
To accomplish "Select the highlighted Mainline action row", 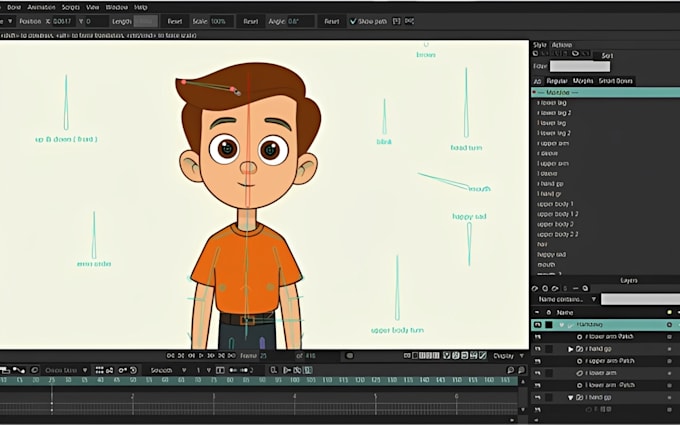I will (x=605, y=92).
